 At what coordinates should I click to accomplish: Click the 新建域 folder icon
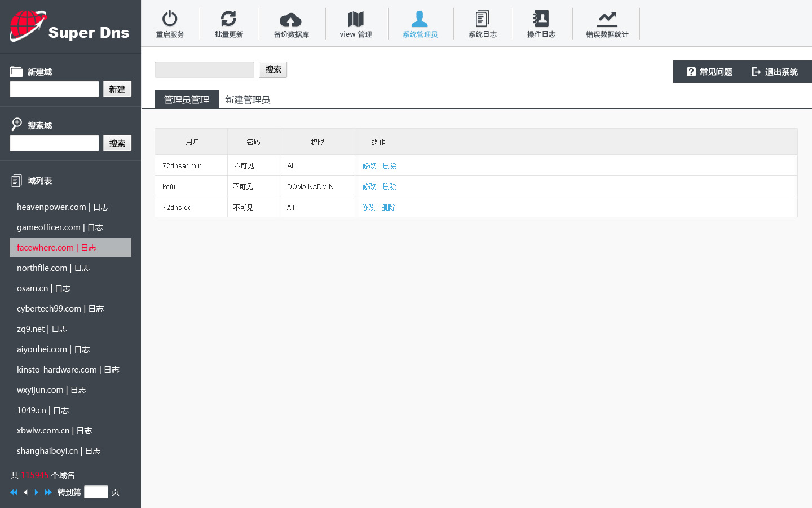point(16,72)
